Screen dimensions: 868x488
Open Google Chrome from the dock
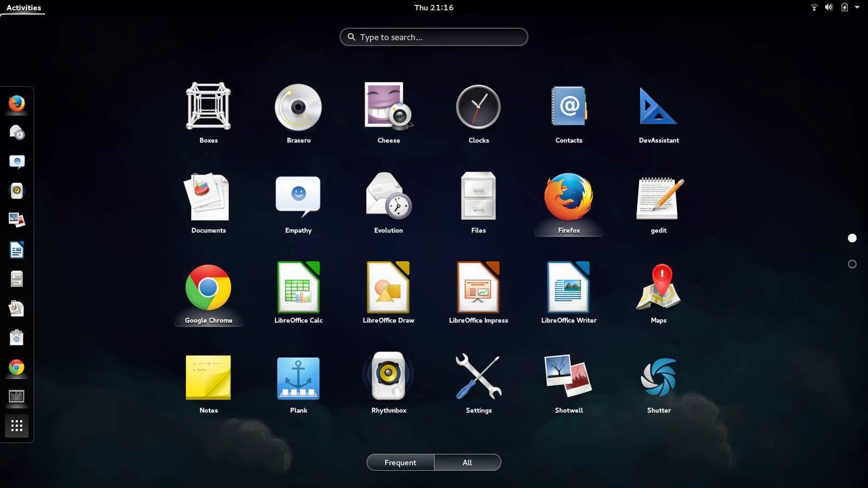(16, 367)
